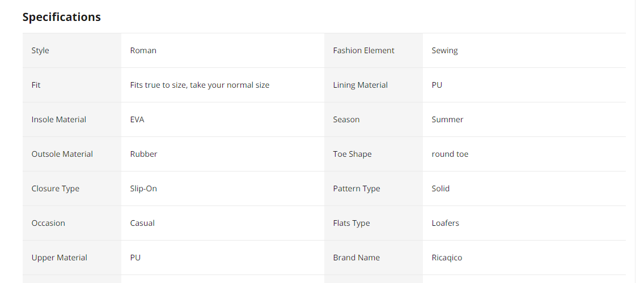Select the Insole Material label
This screenshot has height=283, width=644.
click(x=59, y=119)
